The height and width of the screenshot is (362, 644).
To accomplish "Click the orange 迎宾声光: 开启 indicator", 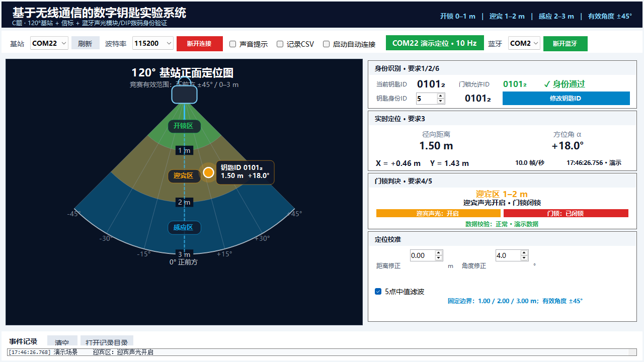I will coord(438,213).
